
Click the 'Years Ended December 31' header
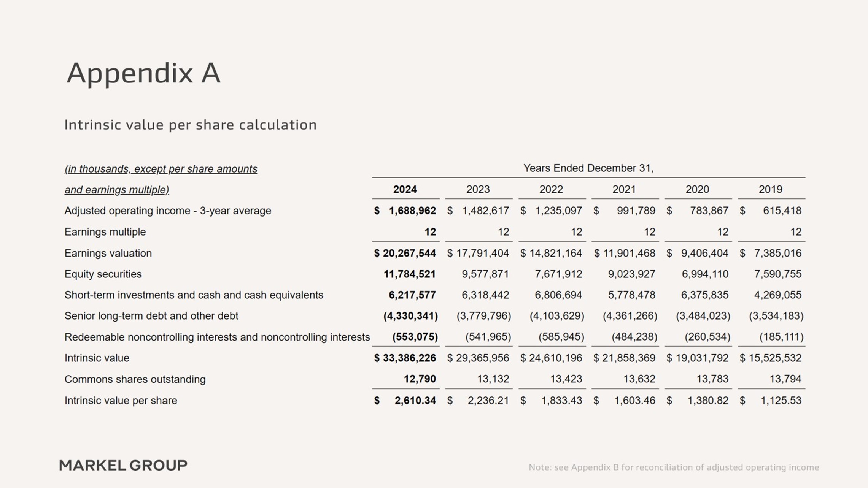588,168
